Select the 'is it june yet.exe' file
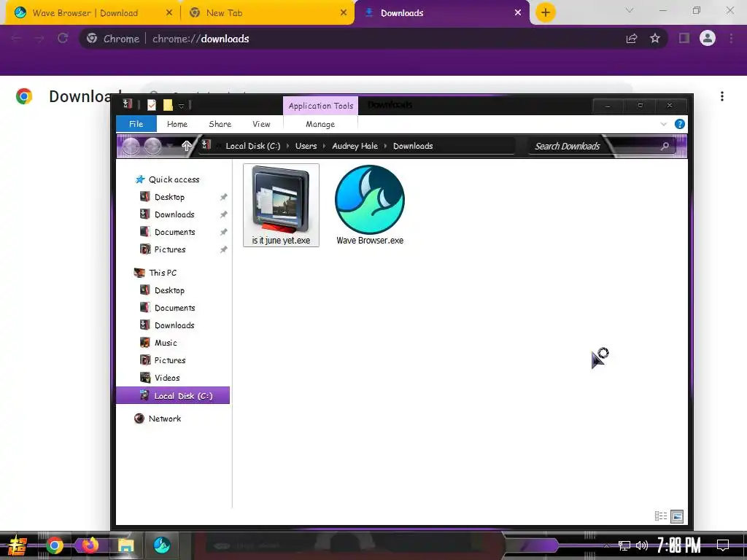The width and height of the screenshot is (747, 560). (281, 205)
